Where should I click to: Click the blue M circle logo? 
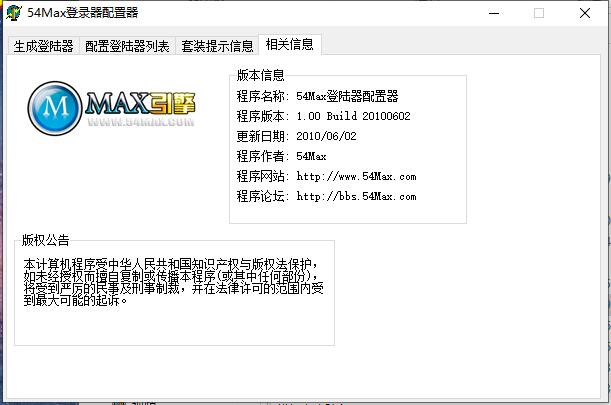pos(55,108)
